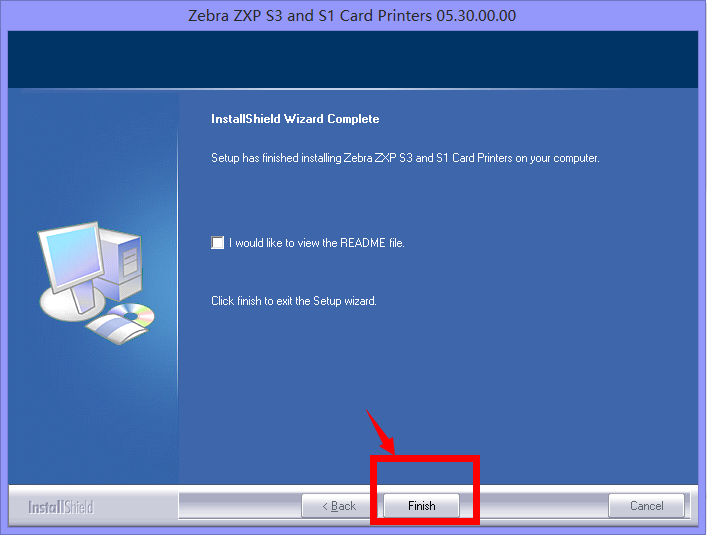Go to previous step with Back button
The height and width of the screenshot is (535, 707).
click(x=339, y=506)
